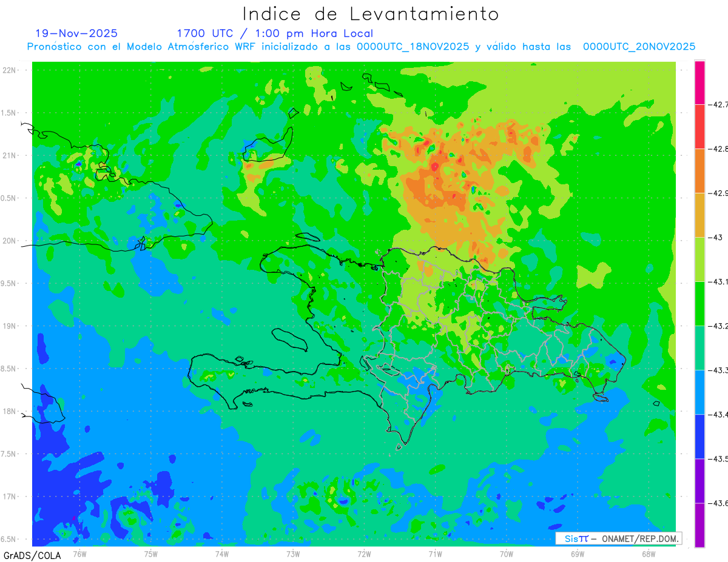This screenshot has width=728, height=562.
Task: Click the 74W longitude label
Action: click(x=222, y=554)
